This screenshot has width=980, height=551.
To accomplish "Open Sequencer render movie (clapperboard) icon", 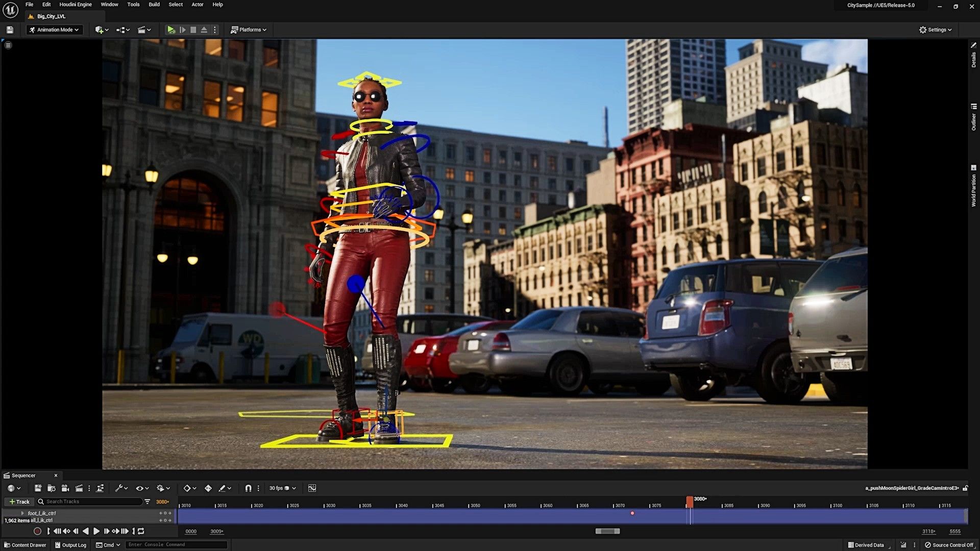I will [x=79, y=488].
